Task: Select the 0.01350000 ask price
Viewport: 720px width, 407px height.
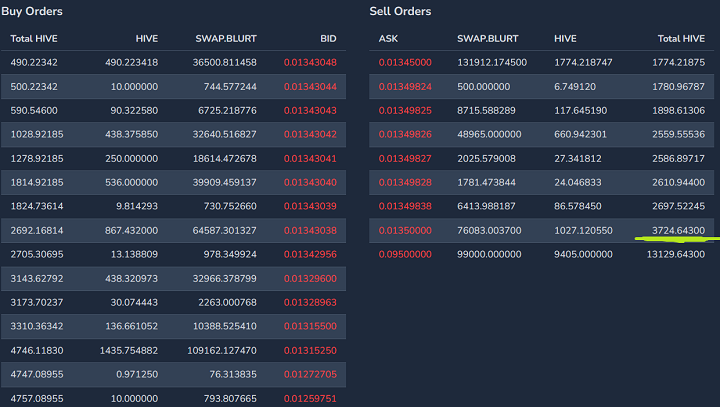Action: coord(405,230)
